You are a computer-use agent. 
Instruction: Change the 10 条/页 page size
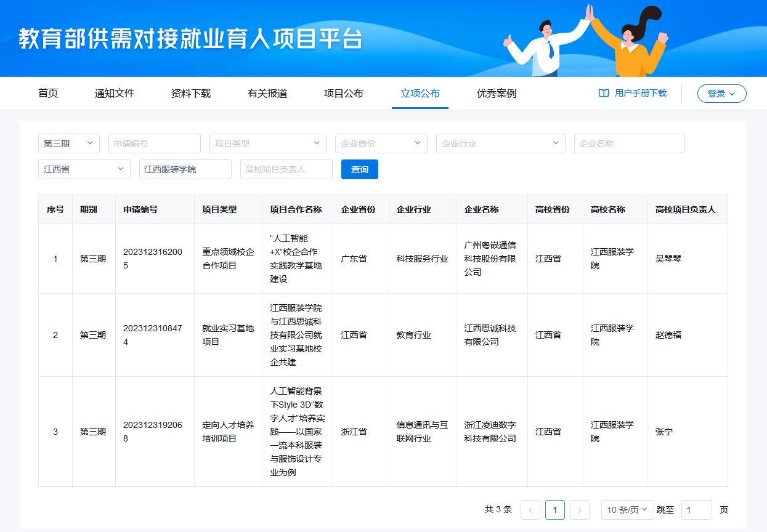pyautogui.click(x=627, y=510)
